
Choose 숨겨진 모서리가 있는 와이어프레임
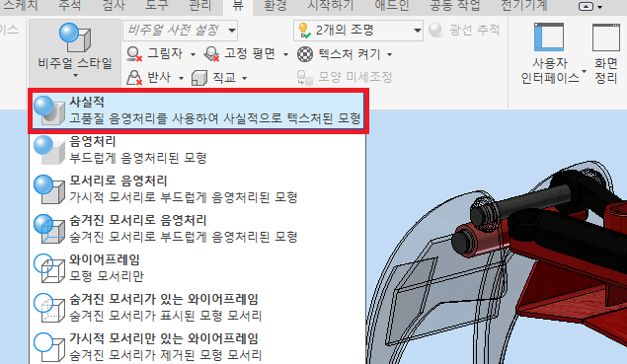point(197,308)
